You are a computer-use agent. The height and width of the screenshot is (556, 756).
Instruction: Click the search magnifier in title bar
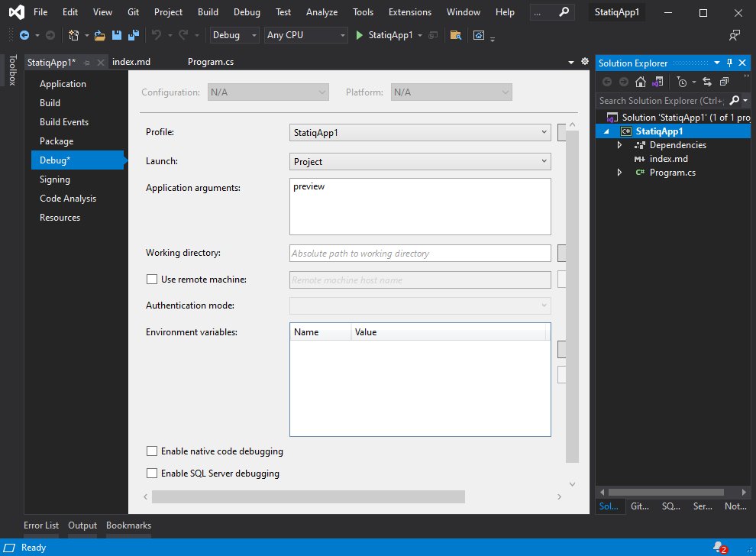564,12
